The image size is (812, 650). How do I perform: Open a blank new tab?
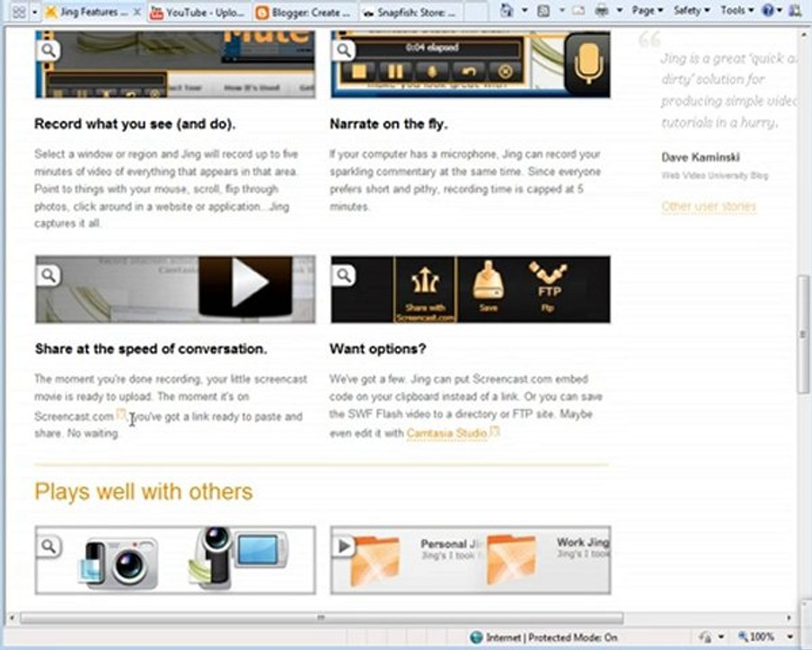point(475,12)
